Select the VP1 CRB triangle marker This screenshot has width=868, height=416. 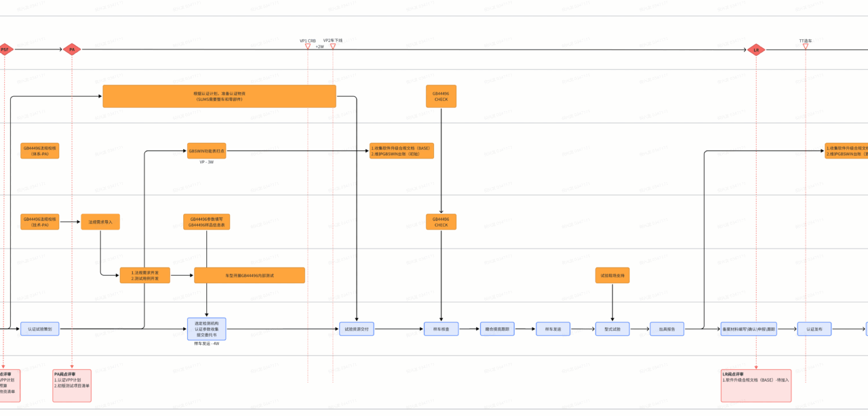coord(307,47)
